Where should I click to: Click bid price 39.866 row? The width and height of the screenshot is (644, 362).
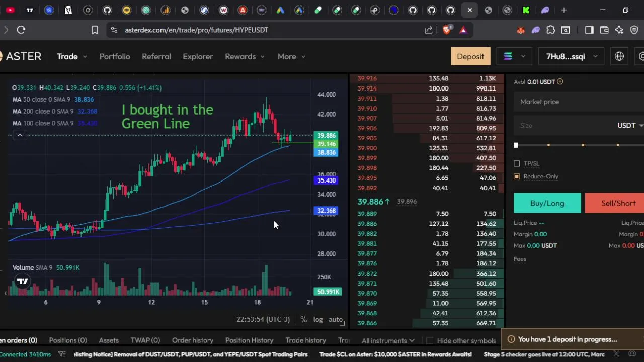[427, 323]
